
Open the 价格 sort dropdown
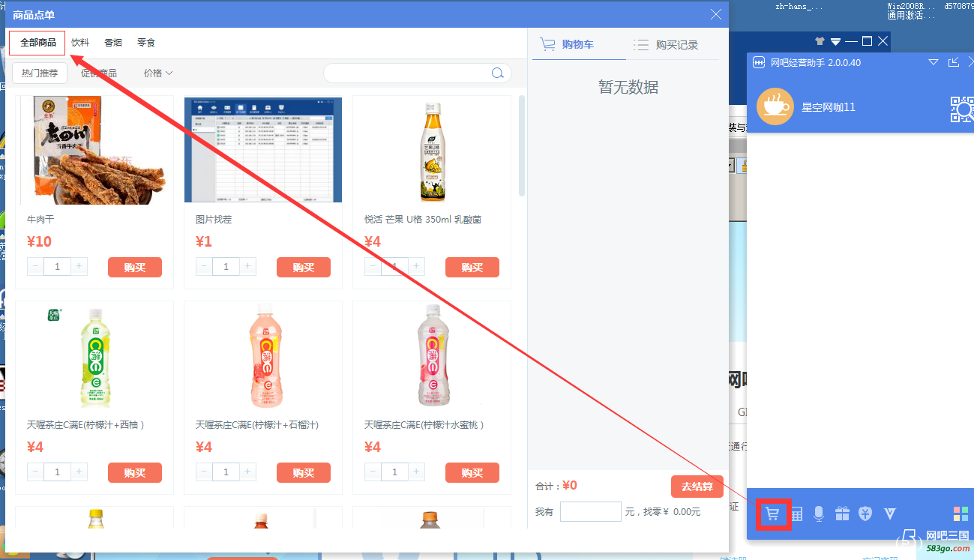(x=158, y=73)
